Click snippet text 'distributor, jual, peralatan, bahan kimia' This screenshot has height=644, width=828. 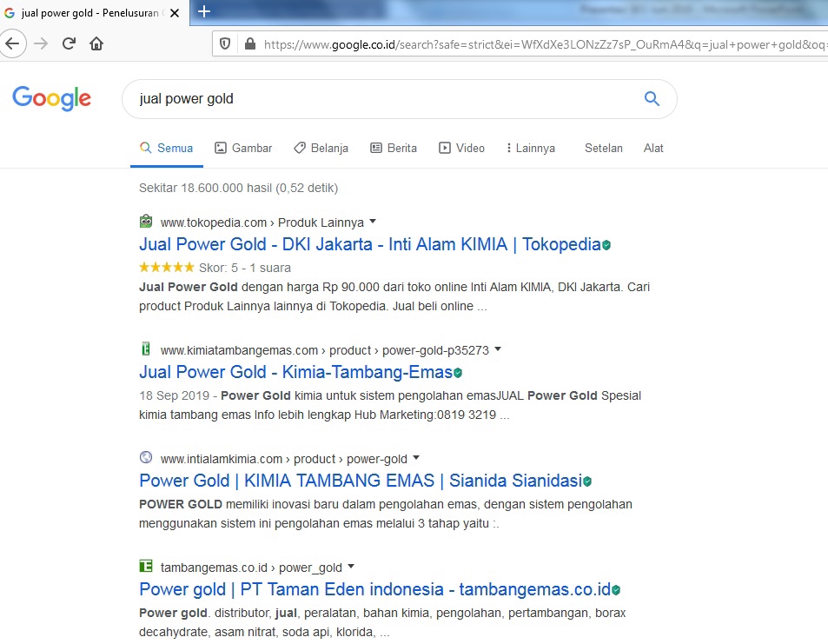pos(323,613)
